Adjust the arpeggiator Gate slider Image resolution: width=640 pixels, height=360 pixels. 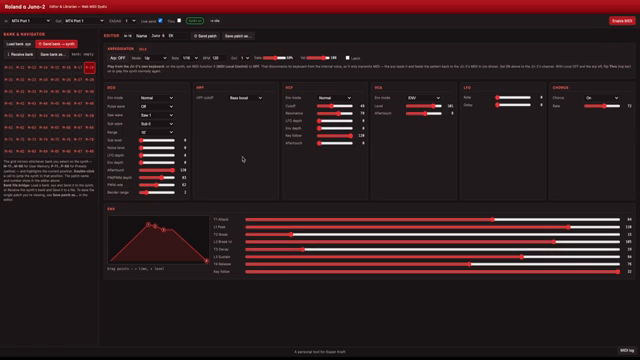(x=274, y=58)
